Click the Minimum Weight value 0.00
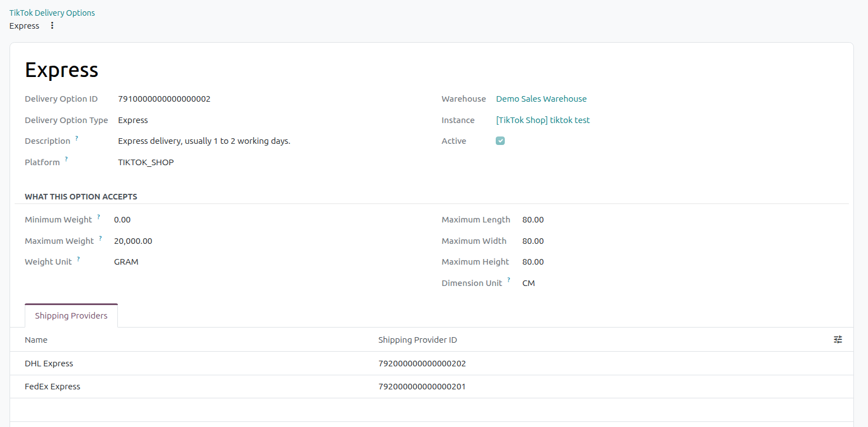 click(x=122, y=220)
